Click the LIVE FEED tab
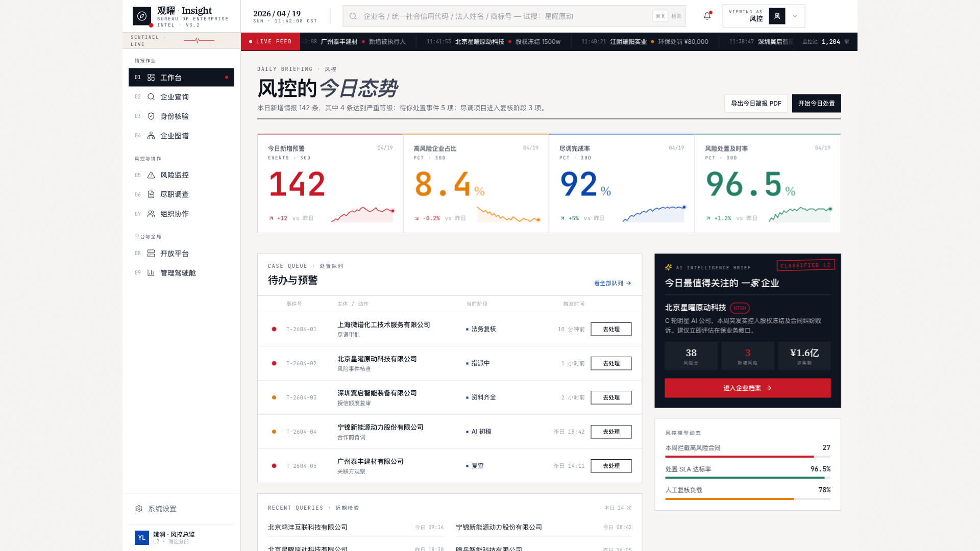980x551 pixels. pos(270,41)
